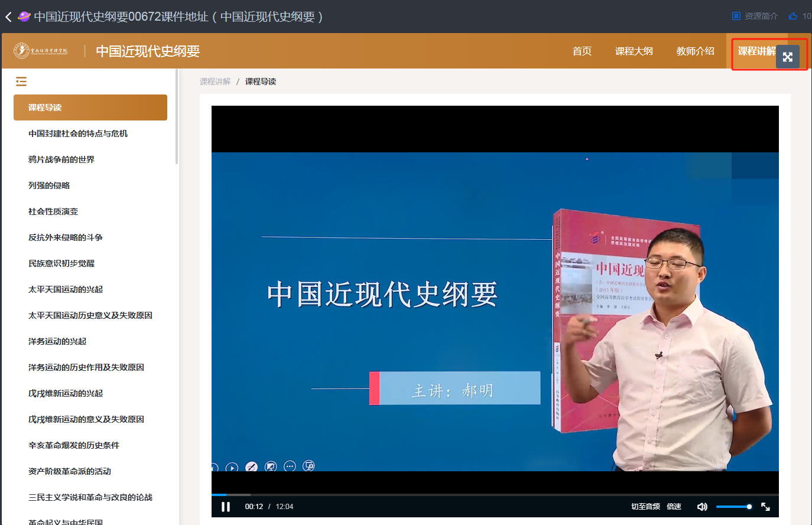Adjust the volume slider
Screen dimensions: 812x525
[x=733, y=507]
